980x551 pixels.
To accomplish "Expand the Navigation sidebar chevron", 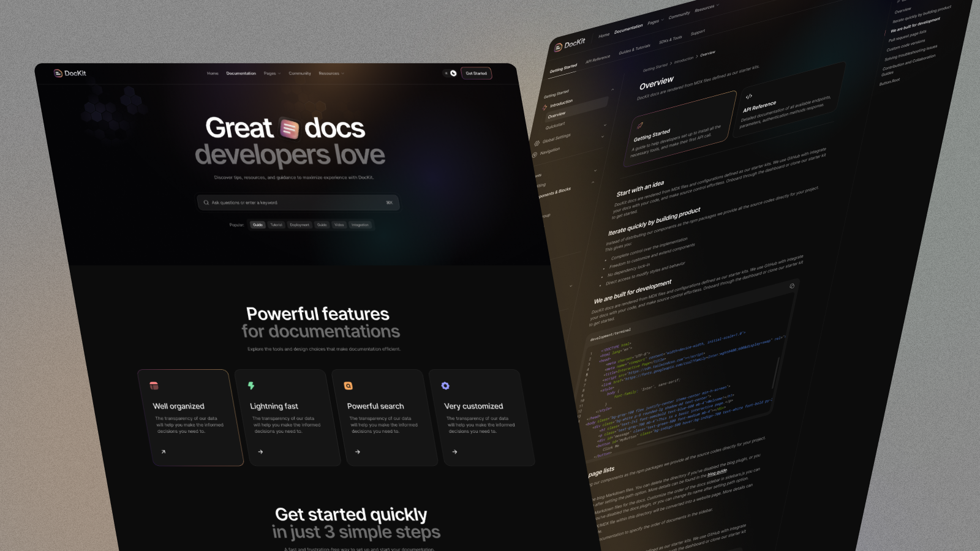I will 602,137.
